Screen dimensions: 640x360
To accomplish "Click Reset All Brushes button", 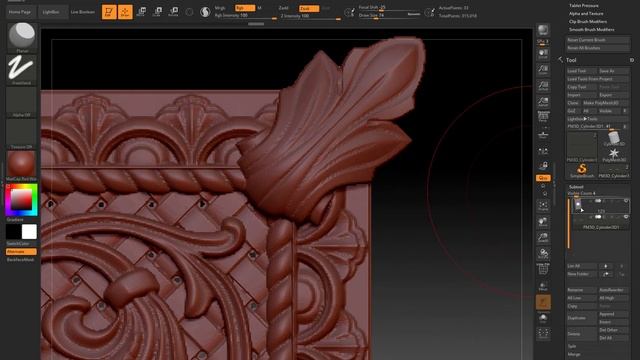I will tap(598, 48).
